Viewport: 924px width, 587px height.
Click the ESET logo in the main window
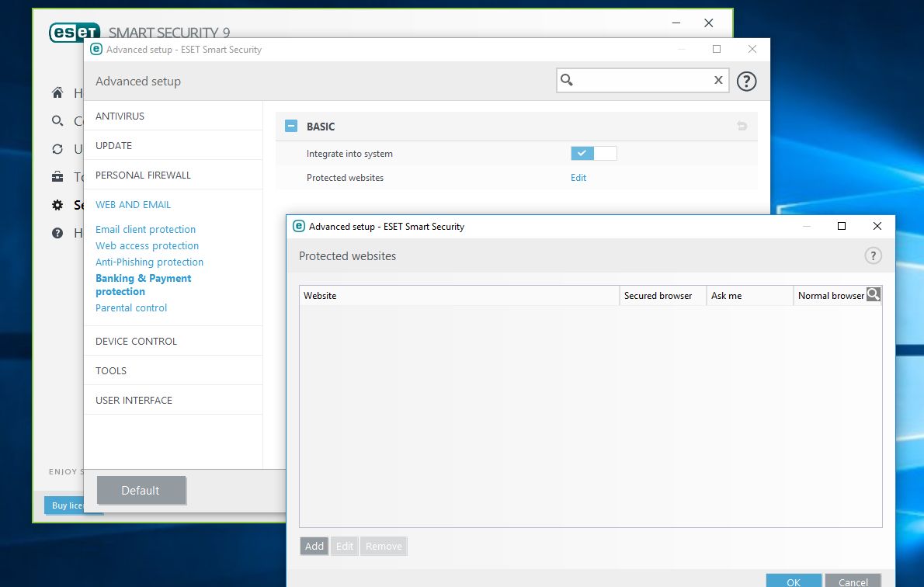(x=75, y=31)
